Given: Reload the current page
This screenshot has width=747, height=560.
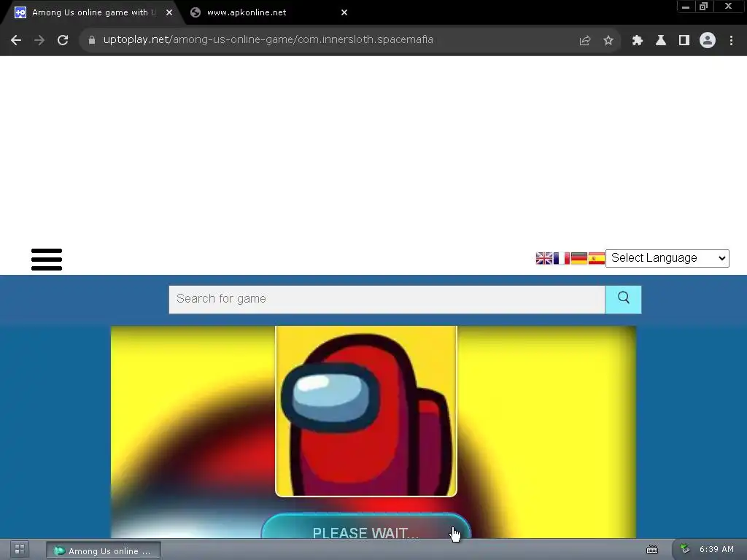Looking at the screenshot, I should [63, 40].
